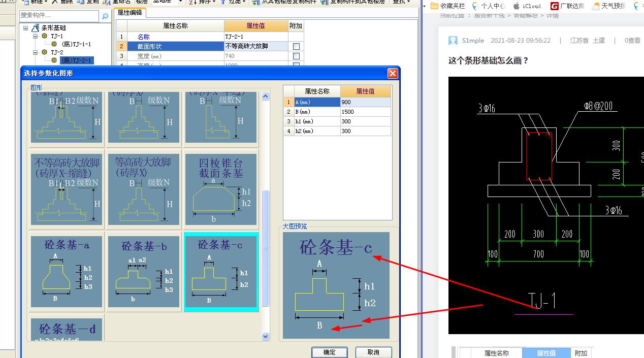Open the 天气预报 weather bookmark
644x358 pixels.
click(x=596, y=6)
